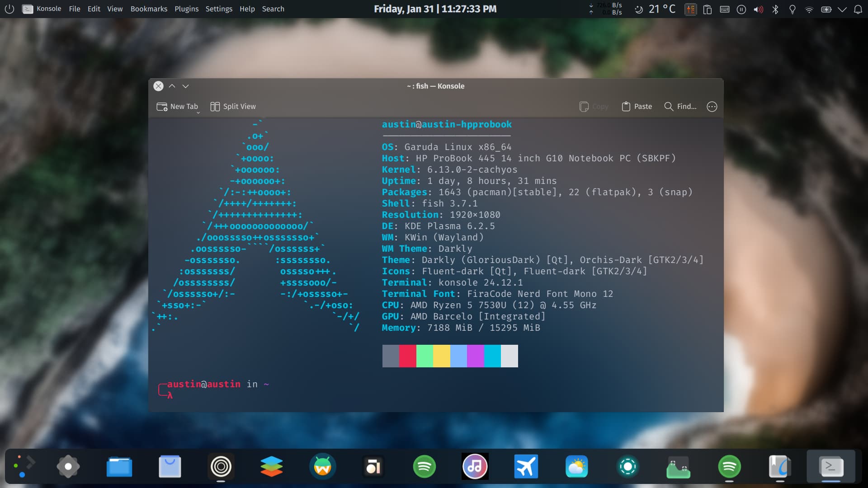
Task: Click the yellow color block in neofetch palette
Action: 442,356
